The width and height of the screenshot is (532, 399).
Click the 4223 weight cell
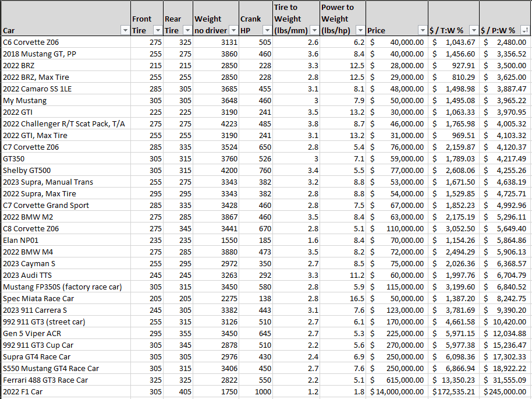(x=216, y=123)
